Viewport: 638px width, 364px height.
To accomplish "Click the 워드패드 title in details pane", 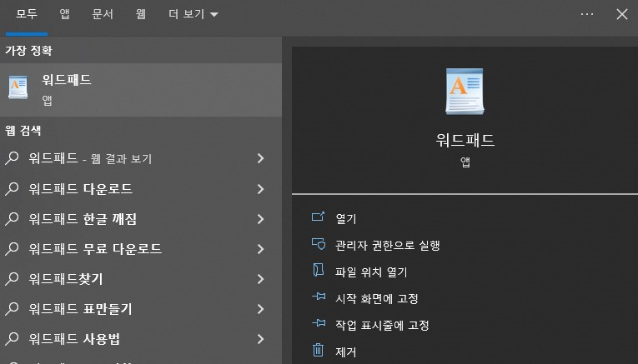I will pos(465,140).
